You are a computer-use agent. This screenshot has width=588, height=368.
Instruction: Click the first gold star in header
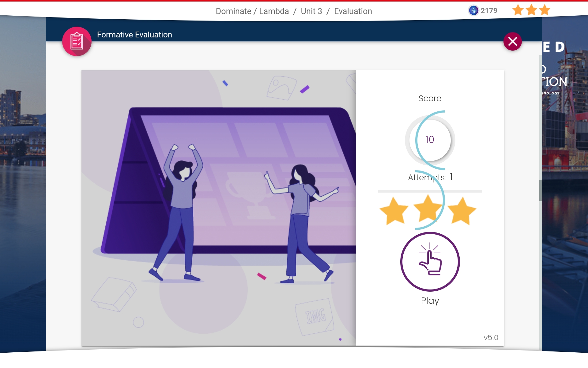(518, 10)
